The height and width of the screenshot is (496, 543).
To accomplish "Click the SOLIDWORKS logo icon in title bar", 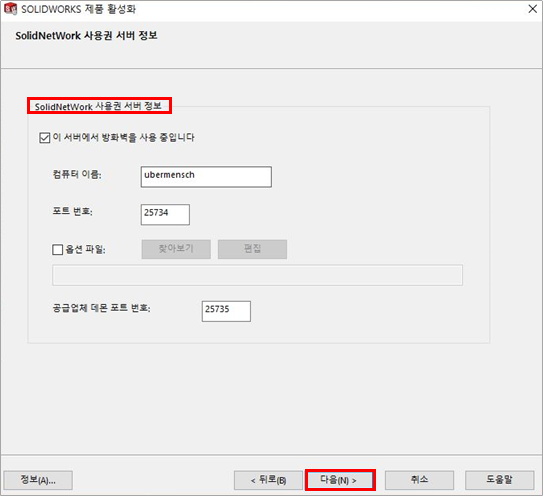I will [10, 9].
